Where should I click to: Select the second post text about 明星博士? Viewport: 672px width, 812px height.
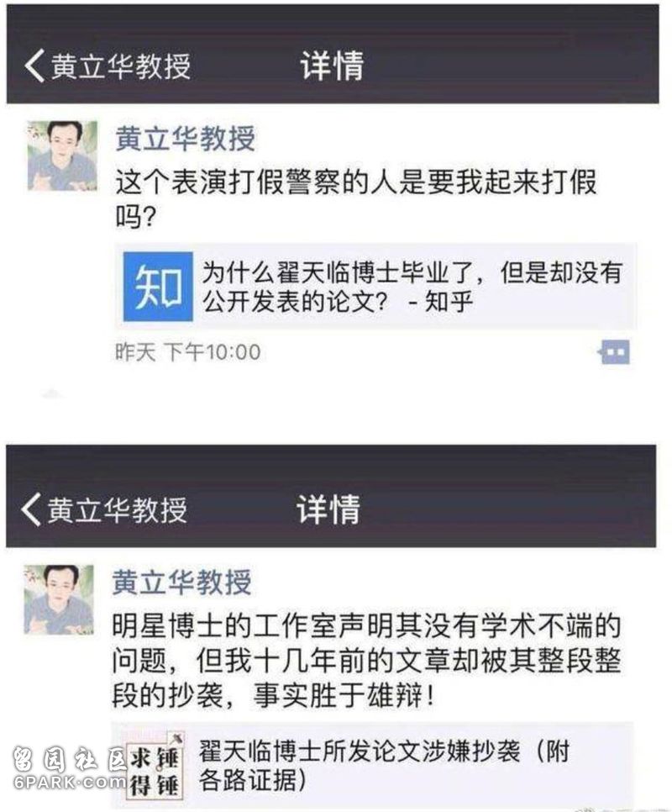tap(366, 660)
